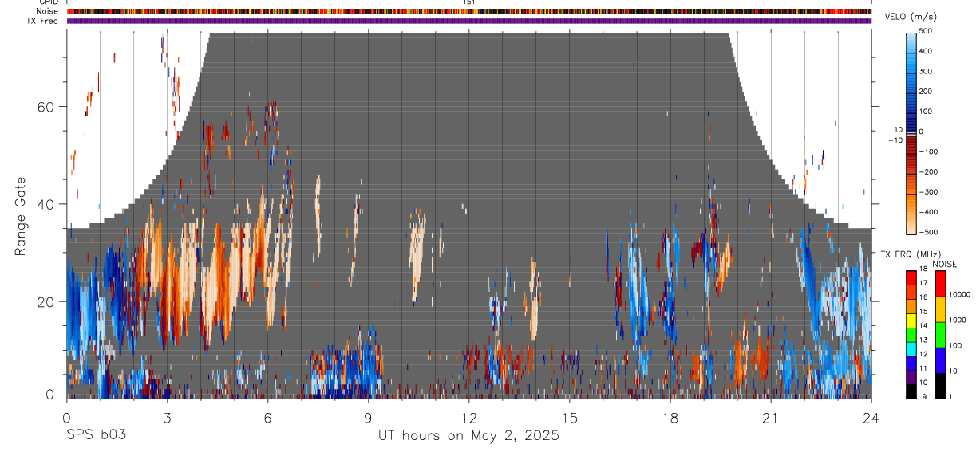Select the Noise color strip above the plot

[469, 12]
